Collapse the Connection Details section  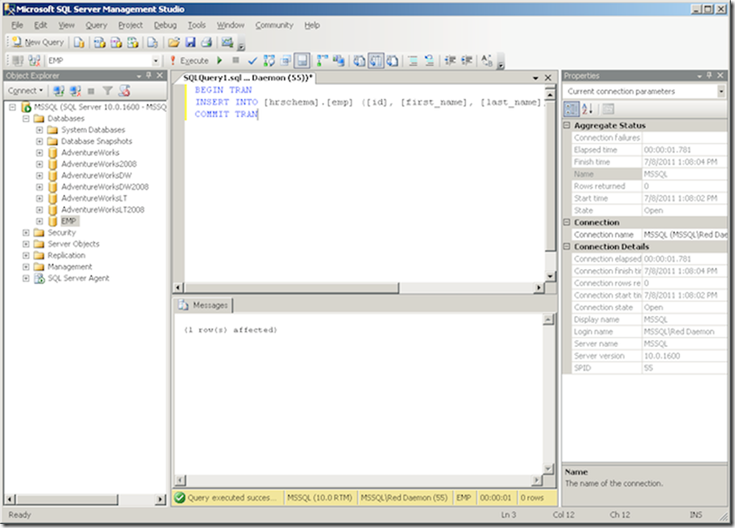(567, 246)
